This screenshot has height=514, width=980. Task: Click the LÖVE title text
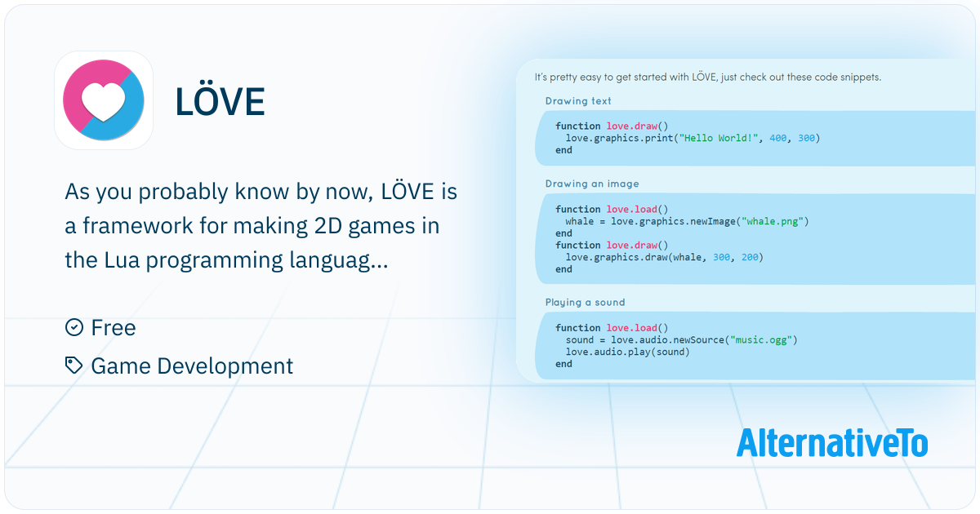coord(220,101)
